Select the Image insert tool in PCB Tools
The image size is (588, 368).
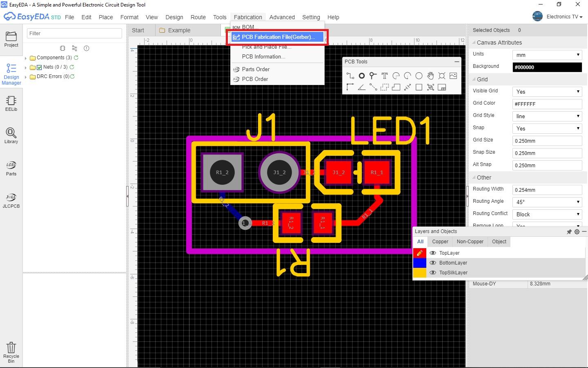coord(453,76)
